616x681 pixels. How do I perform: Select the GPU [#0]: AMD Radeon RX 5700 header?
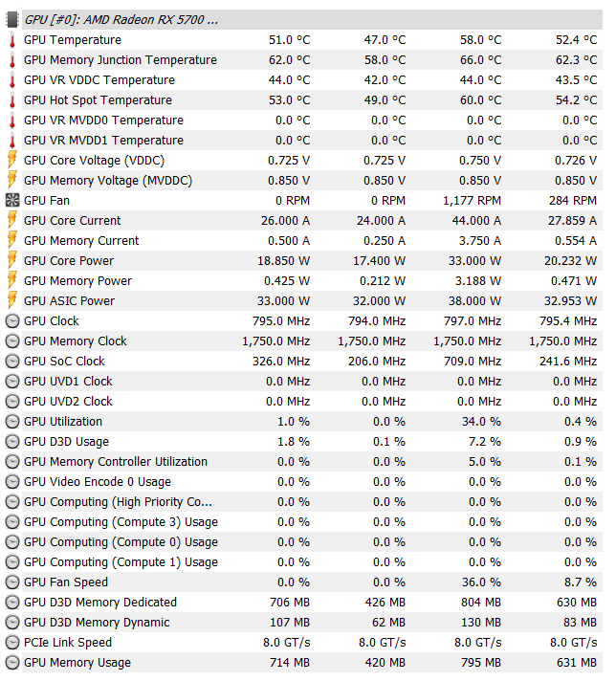(121, 19)
